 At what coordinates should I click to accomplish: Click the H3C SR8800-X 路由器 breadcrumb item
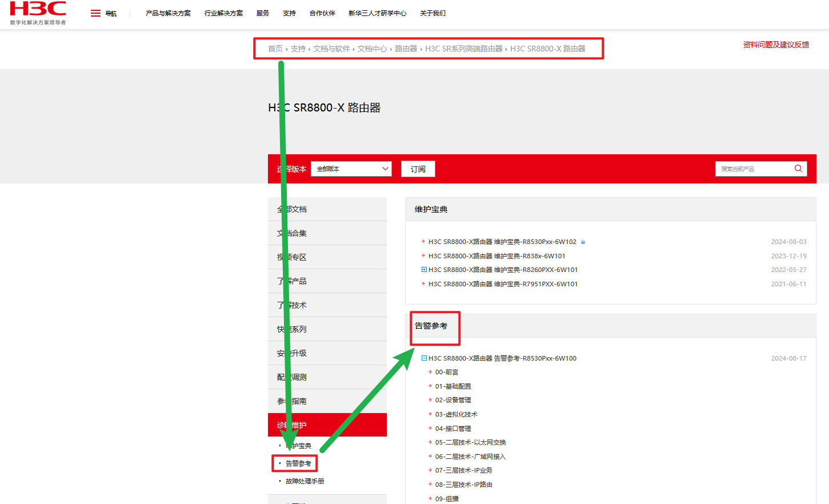click(547, 49)
